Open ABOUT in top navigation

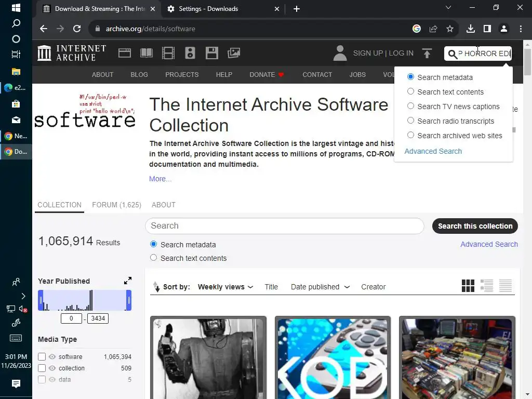click(x=102, y=75)
